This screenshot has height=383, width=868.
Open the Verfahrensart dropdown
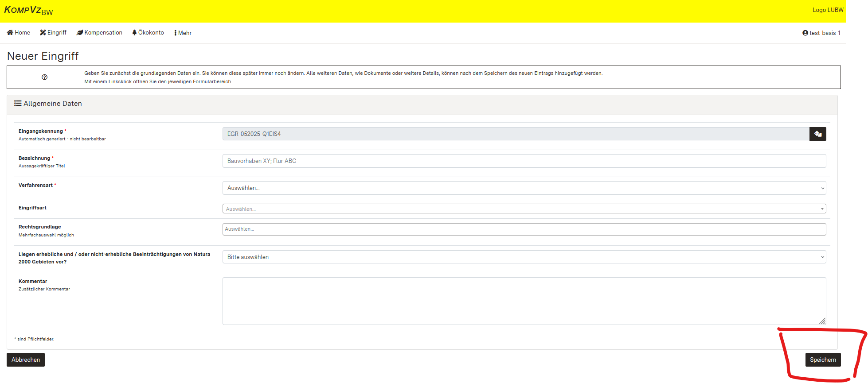pos(524,188)
